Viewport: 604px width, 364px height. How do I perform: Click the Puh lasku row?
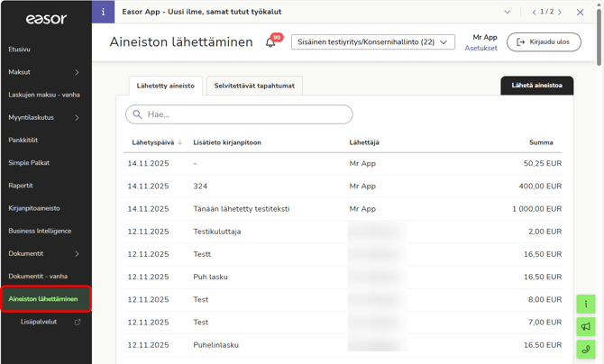[x=343, y=278]
